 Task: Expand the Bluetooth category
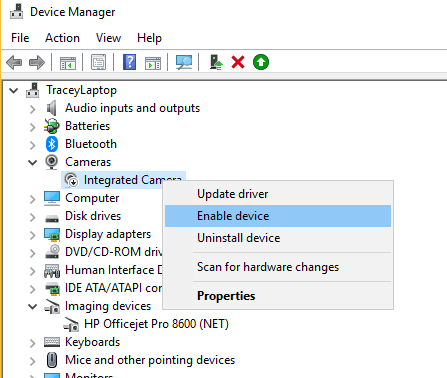(x=32, y=145)
